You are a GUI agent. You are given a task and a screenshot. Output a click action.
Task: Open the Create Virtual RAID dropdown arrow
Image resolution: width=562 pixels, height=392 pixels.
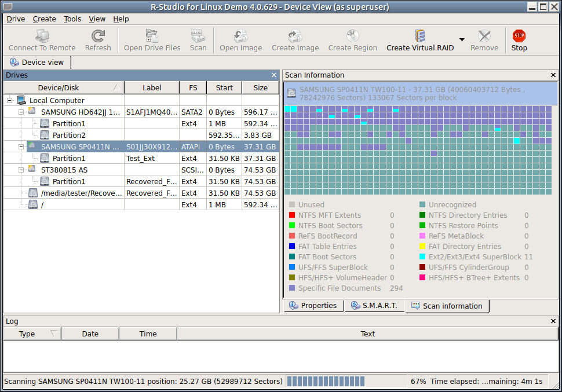coord(462,39)
